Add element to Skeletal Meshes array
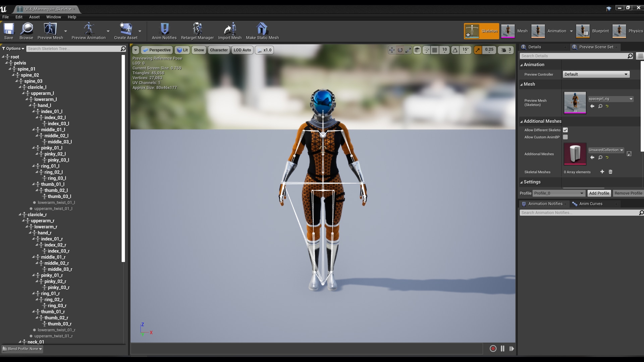644x362 pixels. [602, 172]
